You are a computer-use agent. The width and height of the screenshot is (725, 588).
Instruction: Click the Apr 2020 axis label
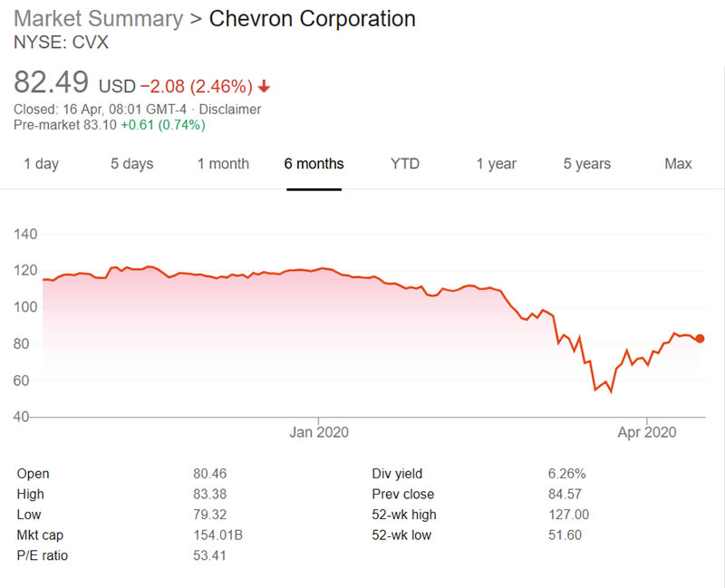coord(648,432)
